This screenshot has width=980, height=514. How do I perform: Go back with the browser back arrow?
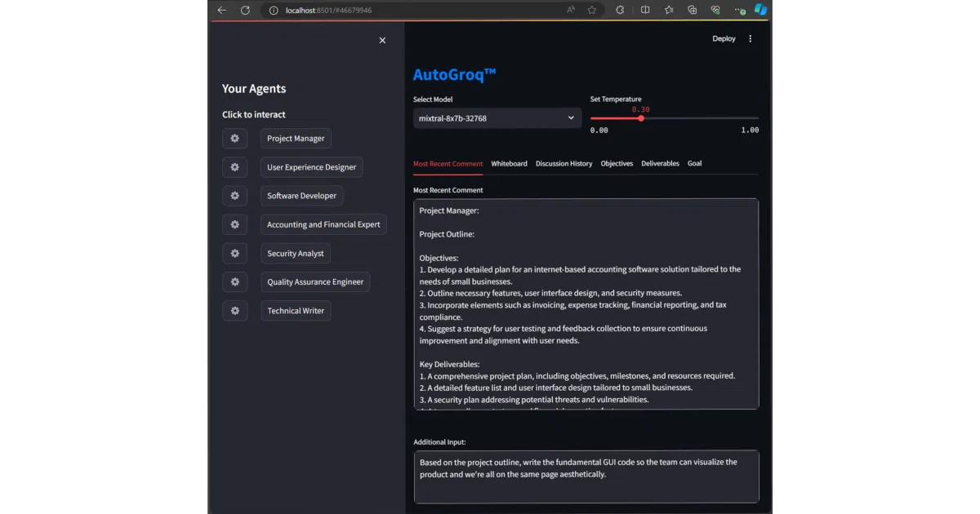(221, 11)
